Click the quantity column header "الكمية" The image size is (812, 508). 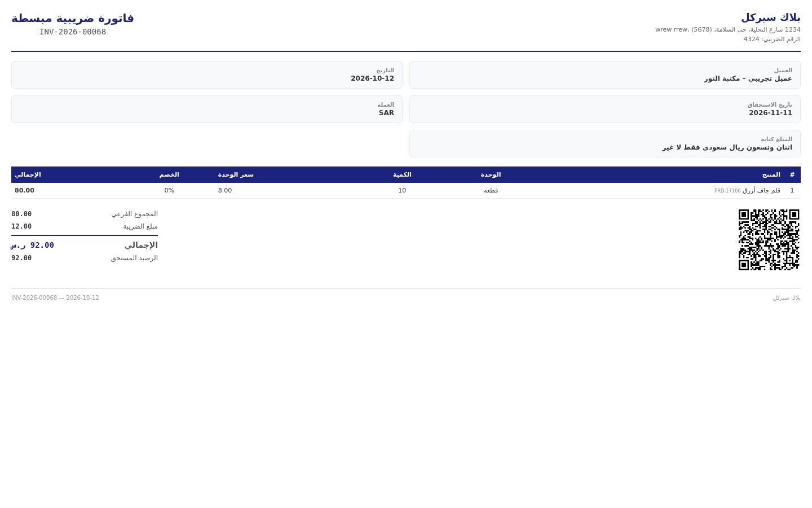402,175
